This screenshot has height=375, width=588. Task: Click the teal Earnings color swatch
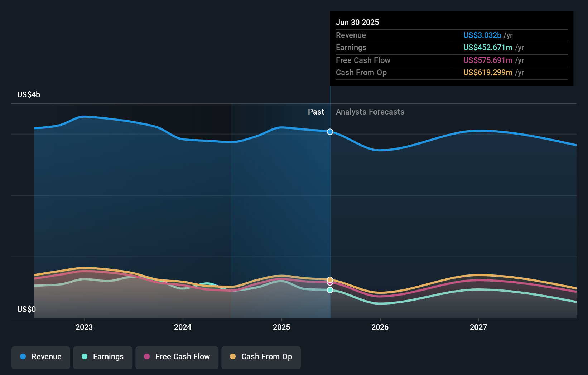click(84, 356)
